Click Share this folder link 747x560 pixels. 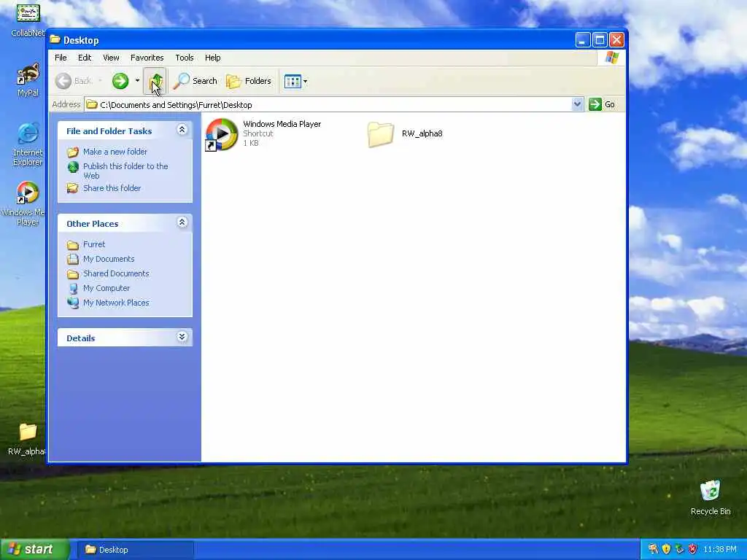[112, 188]
